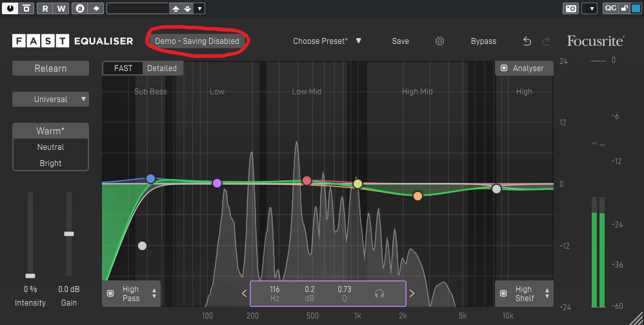Toggle the quick control lock icon

pyautogui.click(x=624, y=8)
